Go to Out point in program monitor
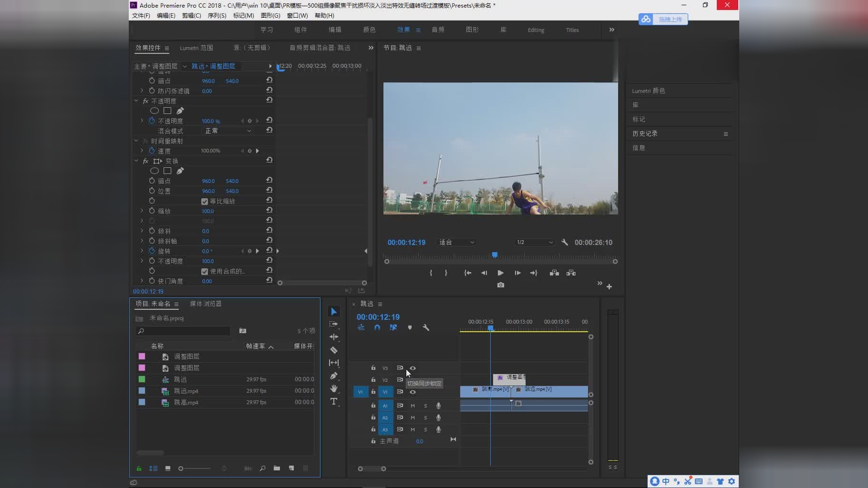The image size is (868, 488). (x=534, y=273)
